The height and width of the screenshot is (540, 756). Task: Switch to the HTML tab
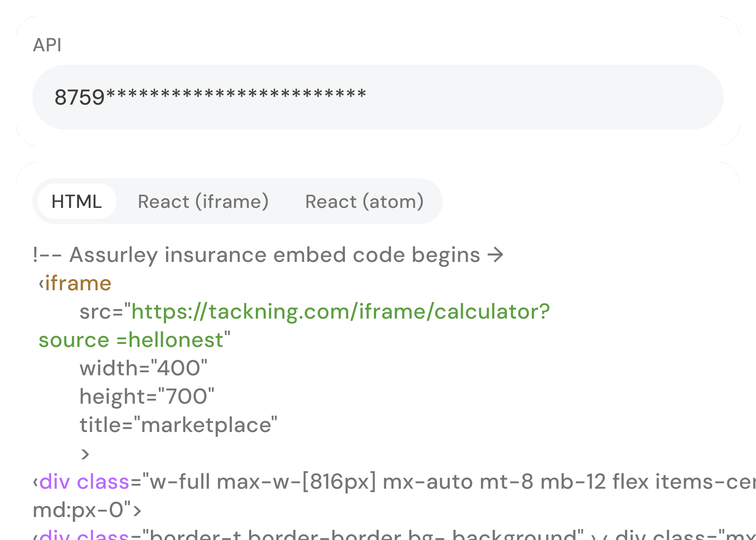[77, 201]
